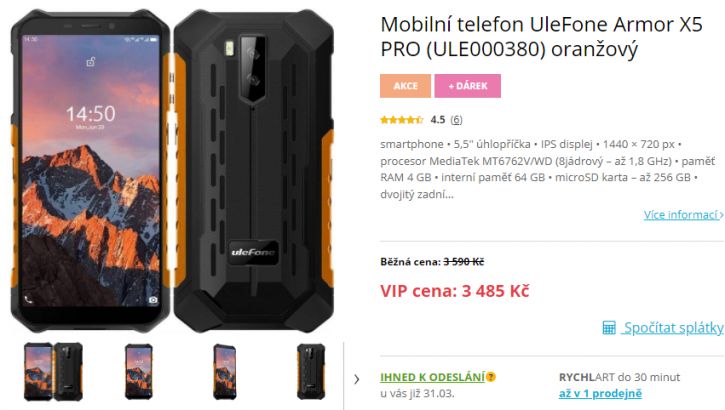The width and height of the screenshot is (725, 410).
Task: Click the main phone back image
Action: pos(253,170)
